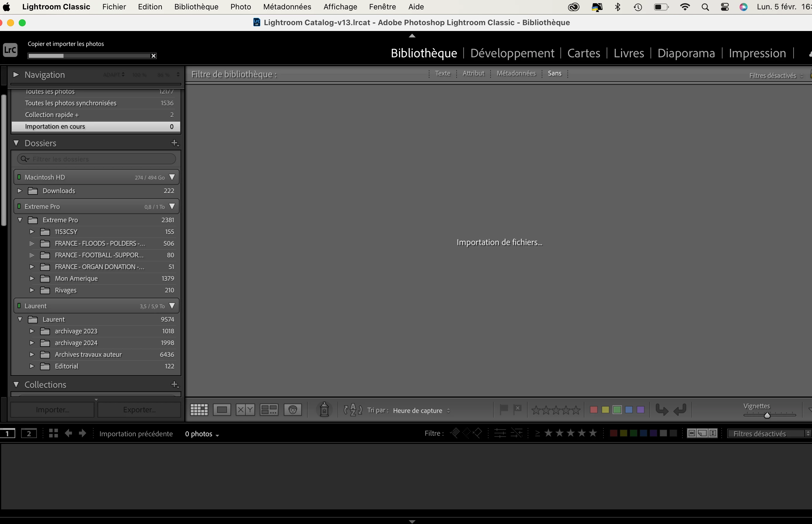Open the Métadonnées menu

tap(287, 7)
